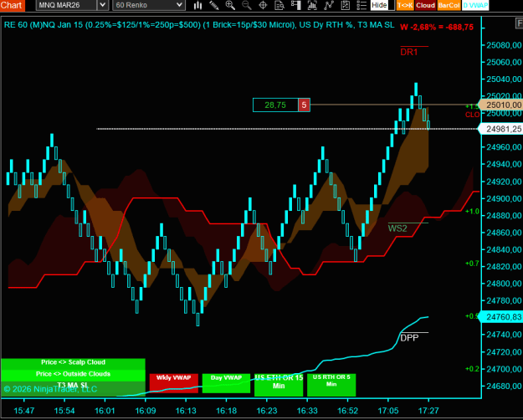The image size is (523, 420).
Task: Open the chart Properties list icon
Action: [361, 5]
